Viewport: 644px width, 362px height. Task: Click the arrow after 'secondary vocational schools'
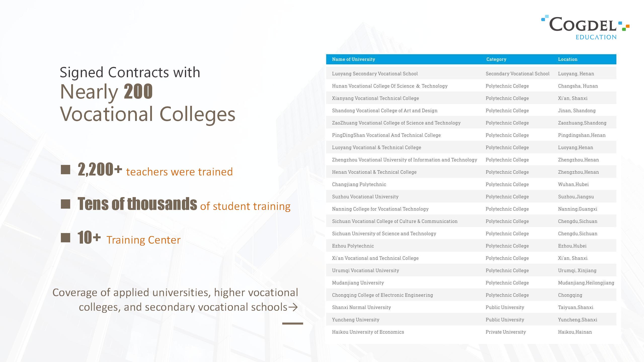click(293, 307)
